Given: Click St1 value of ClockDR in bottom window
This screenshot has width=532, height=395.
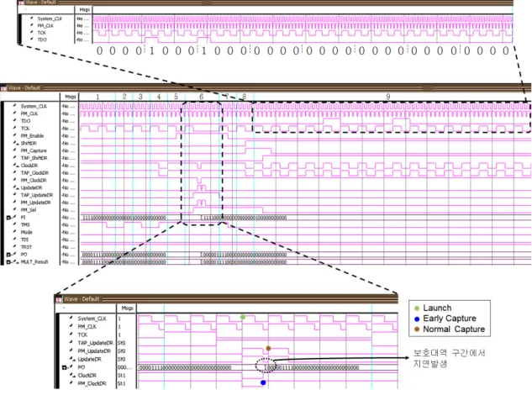Looking at the screenshot, I should click(x=122, y=376).
